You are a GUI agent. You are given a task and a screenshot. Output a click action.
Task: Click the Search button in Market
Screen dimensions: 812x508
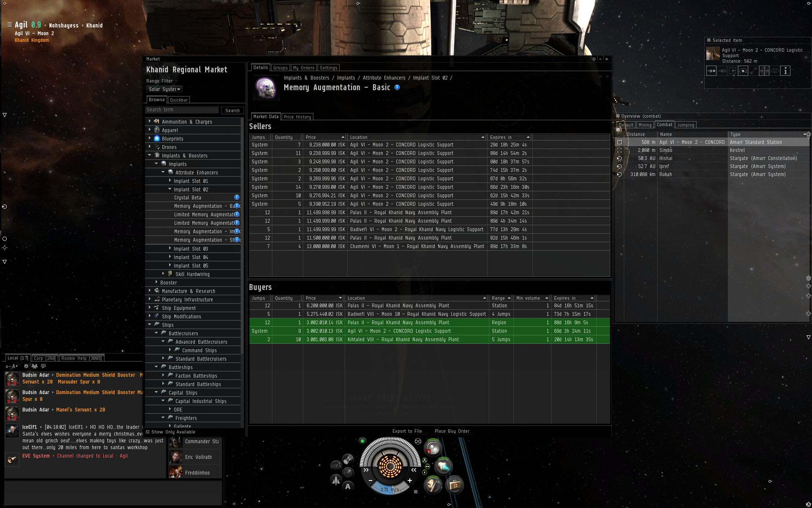[232, 110]
